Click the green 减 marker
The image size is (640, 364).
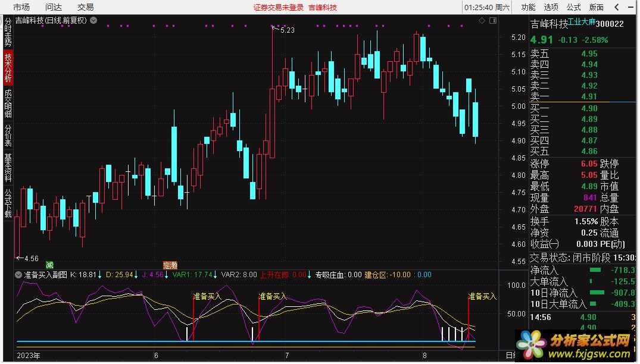pos(49,265)
